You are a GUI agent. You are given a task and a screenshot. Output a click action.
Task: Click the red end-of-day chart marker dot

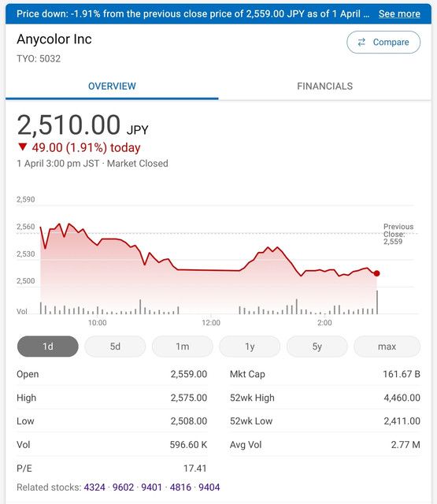pos(377,273)
